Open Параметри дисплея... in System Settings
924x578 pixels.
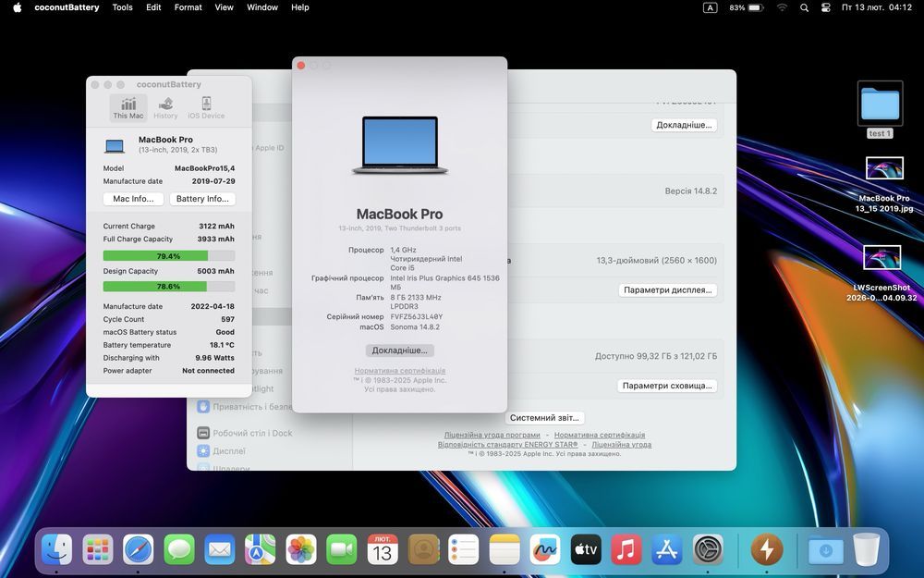(x=668, y=290)
